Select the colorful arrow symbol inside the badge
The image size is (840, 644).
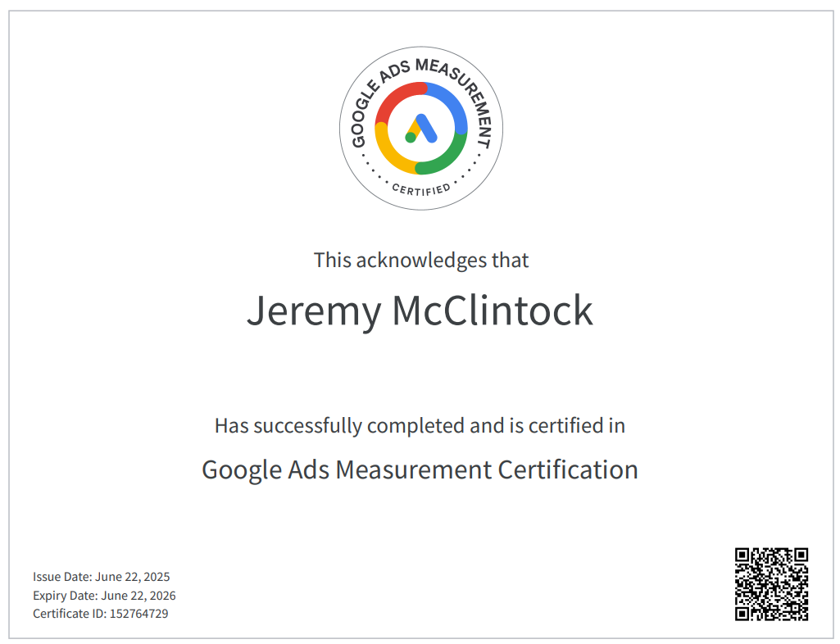[x=420, y=129]
